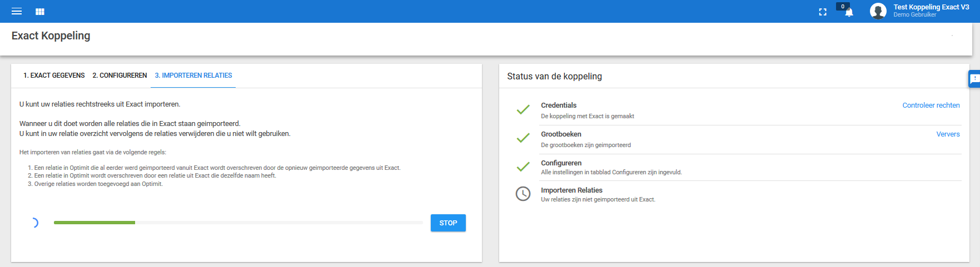Click 'U kunt uw relaties rechtstreeks' sentence
This screenshot has width=980, height=267.
[x=100, y=104]
